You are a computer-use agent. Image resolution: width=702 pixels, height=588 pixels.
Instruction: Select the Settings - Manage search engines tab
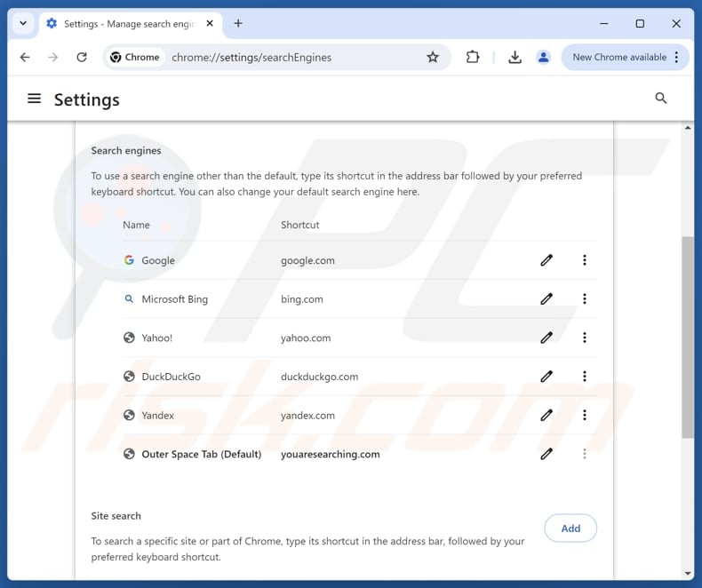point(130,24)
